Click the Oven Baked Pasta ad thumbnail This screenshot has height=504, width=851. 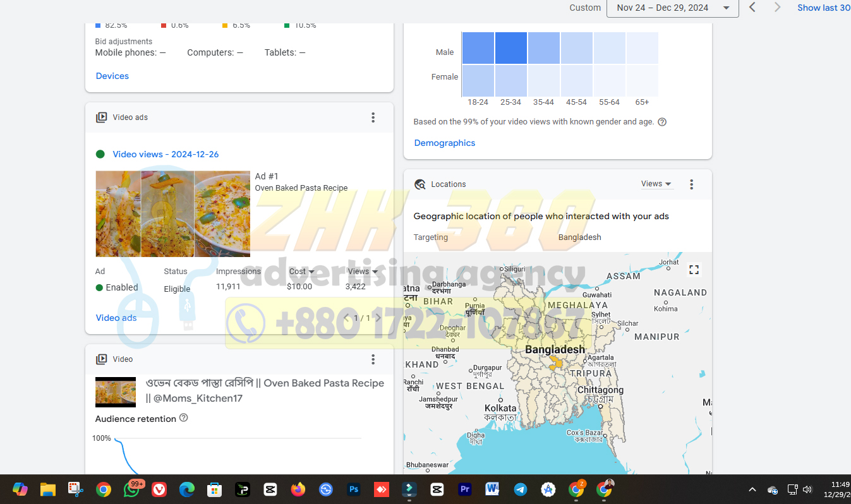(x=172, y=213)
